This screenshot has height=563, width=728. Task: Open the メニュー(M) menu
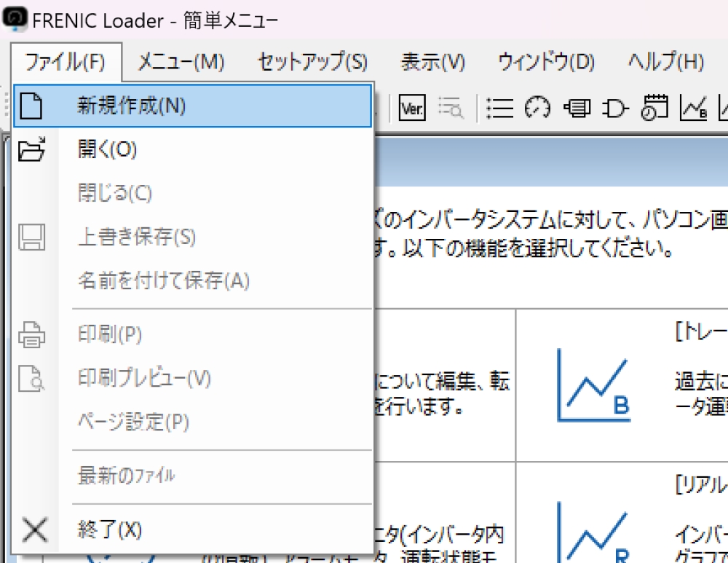[181, 62]
